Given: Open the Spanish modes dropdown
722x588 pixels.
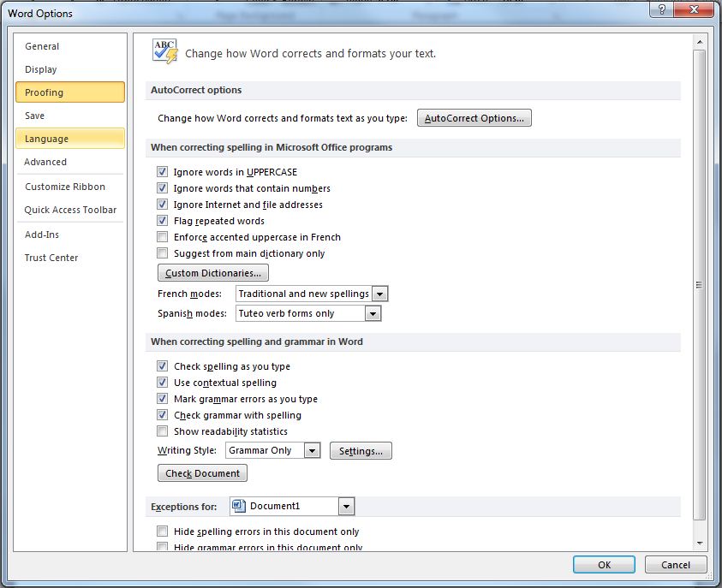Looking at the screenshot, I should pos(372,313).
